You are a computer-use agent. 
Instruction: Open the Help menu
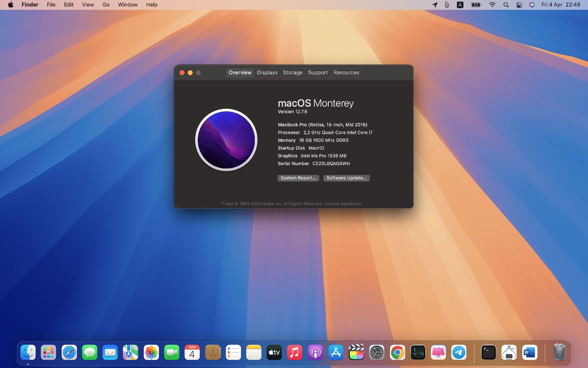click(x=152, y=4)
